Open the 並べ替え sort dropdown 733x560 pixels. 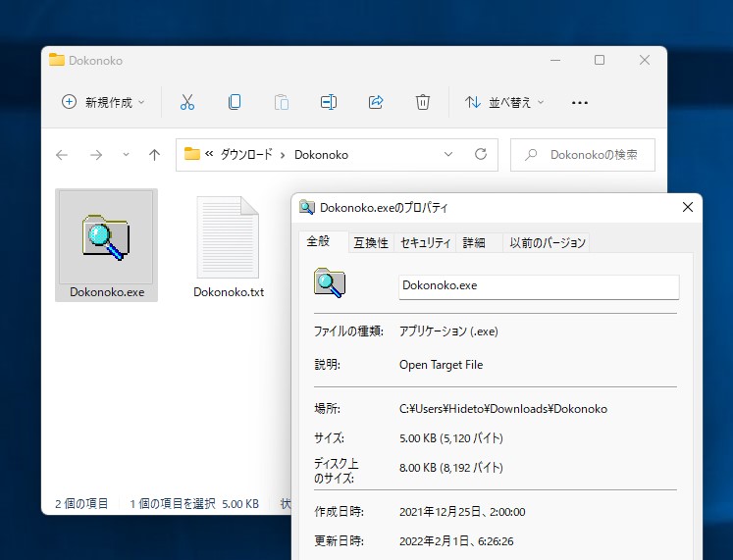click(505, 102)
